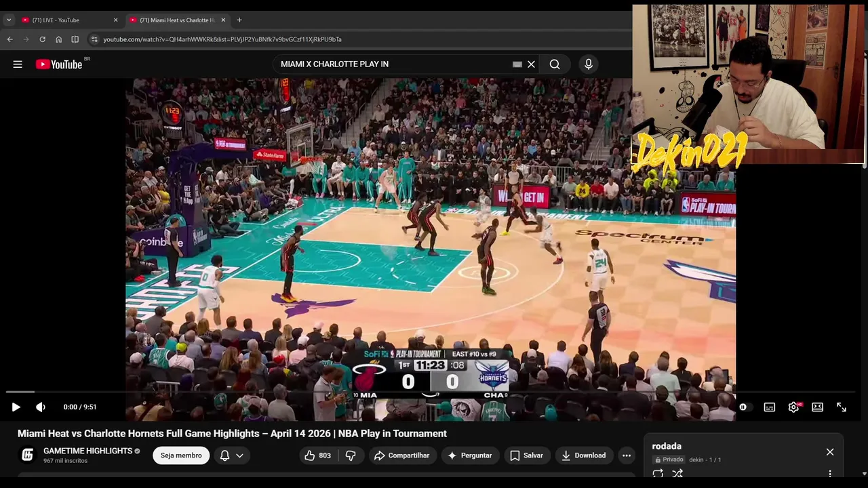The image size is (868, 488).
Task: Play the video
Action: pos(16,407)
